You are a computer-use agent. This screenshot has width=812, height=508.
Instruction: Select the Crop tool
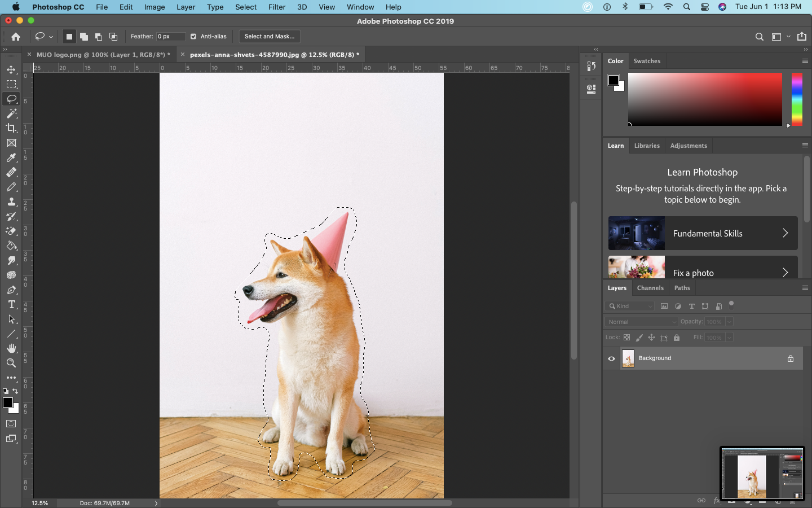pyautogui.click(x=11, y=128)
